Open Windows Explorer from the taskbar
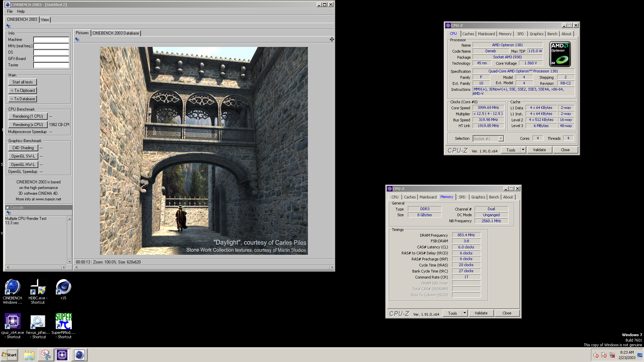The image size is (644, 362). click(29, 355)
